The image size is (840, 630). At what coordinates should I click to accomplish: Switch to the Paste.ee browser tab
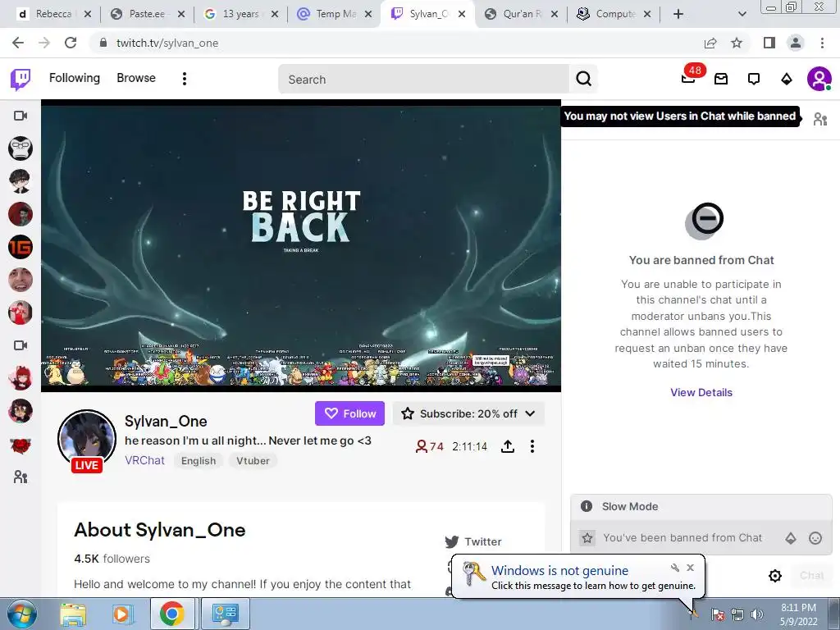(147, 14)
